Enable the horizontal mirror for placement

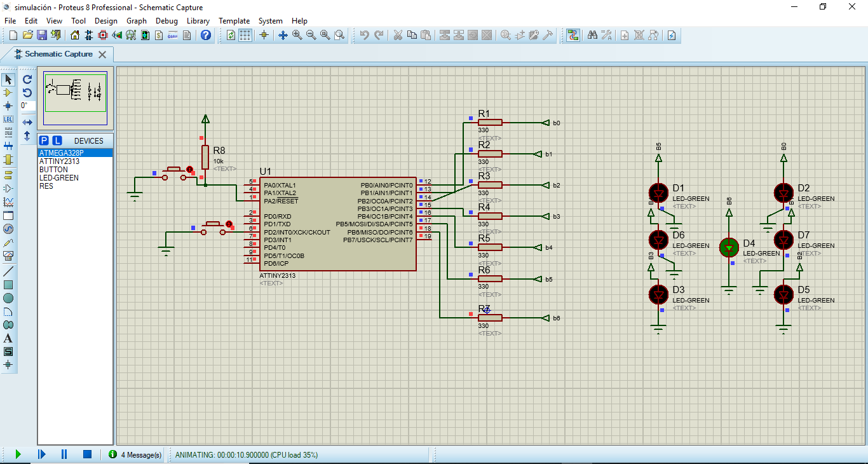tap(26, 122)
